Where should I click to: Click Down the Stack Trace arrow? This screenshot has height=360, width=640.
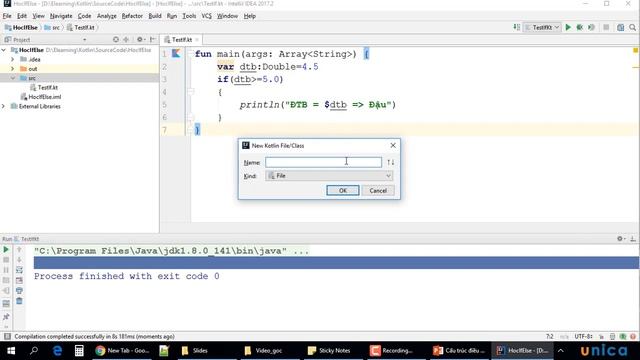click(19, 260)
